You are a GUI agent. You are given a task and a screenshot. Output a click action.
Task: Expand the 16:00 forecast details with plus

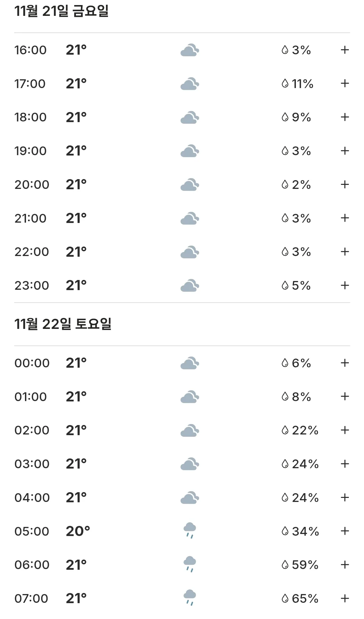point(344,50)
